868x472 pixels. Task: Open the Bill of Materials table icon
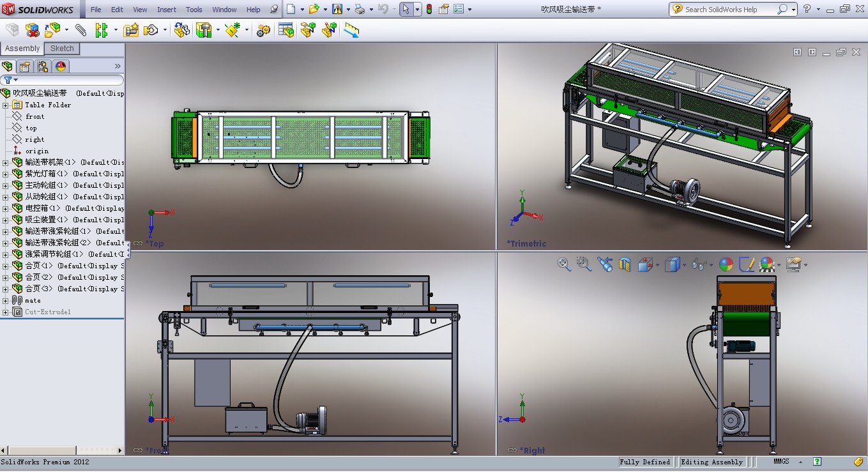click(x=286, y=30)
